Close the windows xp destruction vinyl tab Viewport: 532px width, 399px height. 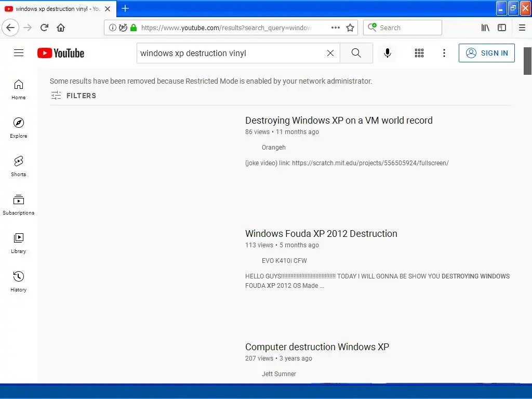(108, 9)
